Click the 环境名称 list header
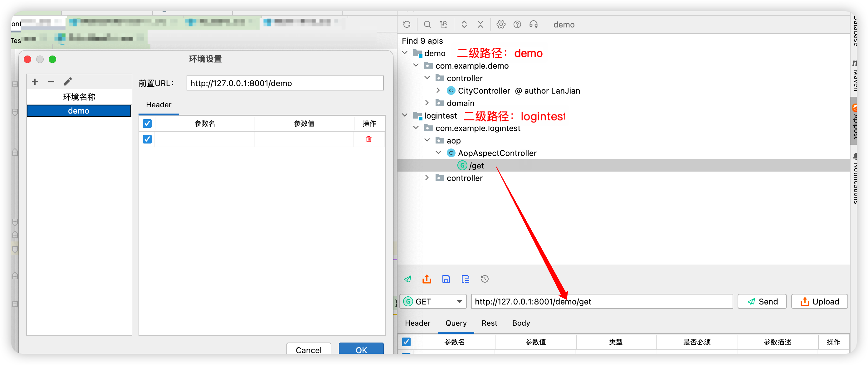 point(79,97)
